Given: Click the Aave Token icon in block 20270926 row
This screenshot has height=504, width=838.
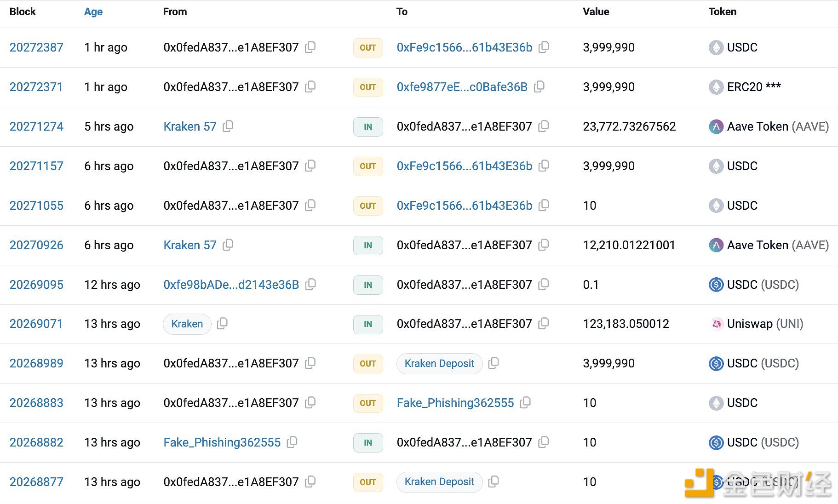Looking at the screenshot, I should tap(716, 245).
